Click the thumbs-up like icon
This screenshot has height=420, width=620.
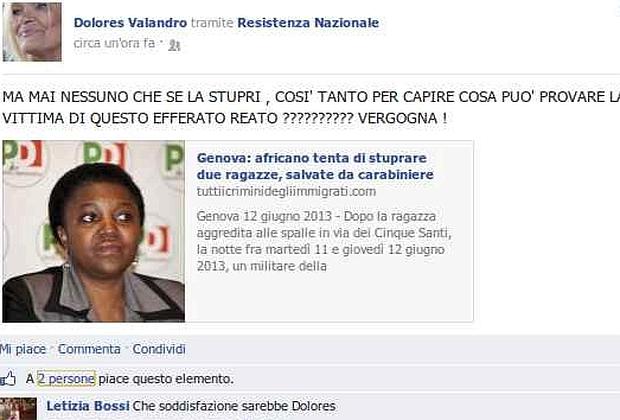(x=8, y=378)
